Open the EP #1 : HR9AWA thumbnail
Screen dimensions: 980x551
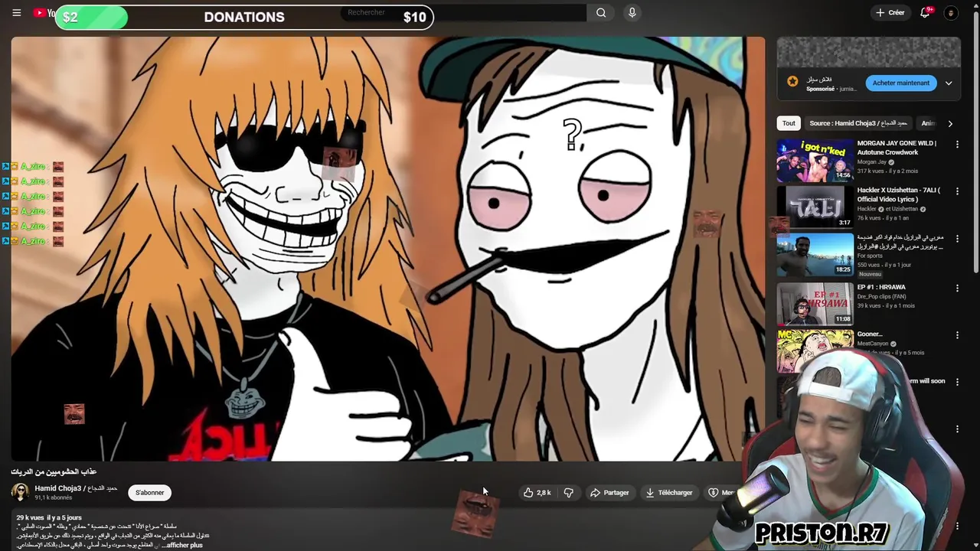click(815, 304)
